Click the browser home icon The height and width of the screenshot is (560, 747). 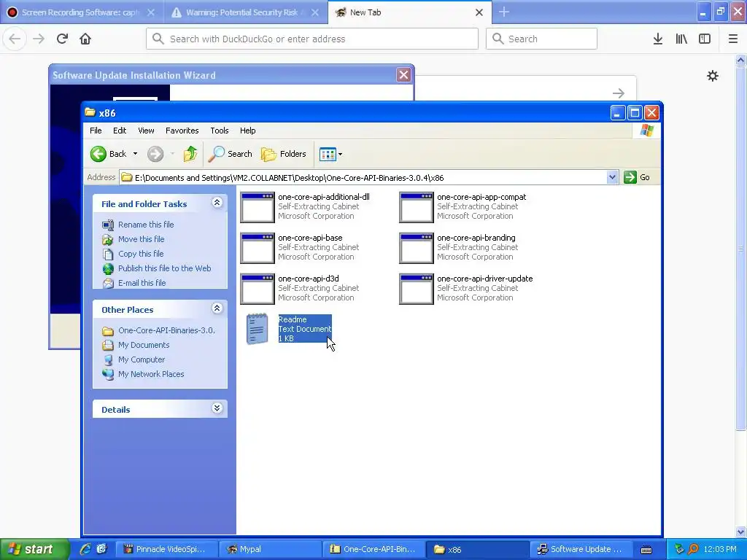[85, 39]
